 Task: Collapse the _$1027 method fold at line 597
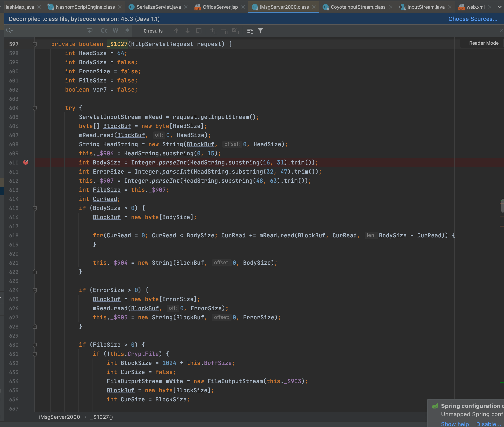pos(35,44)
